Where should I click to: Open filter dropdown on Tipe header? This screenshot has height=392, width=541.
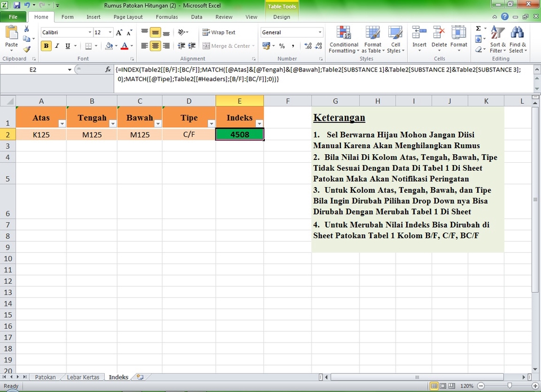tap(211, 123)
